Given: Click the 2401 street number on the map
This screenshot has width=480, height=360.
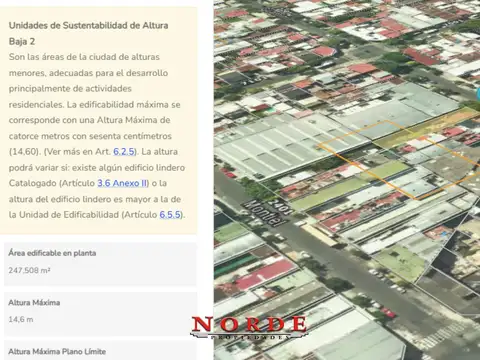Looking at the screenshot, I should pos(280,207).
